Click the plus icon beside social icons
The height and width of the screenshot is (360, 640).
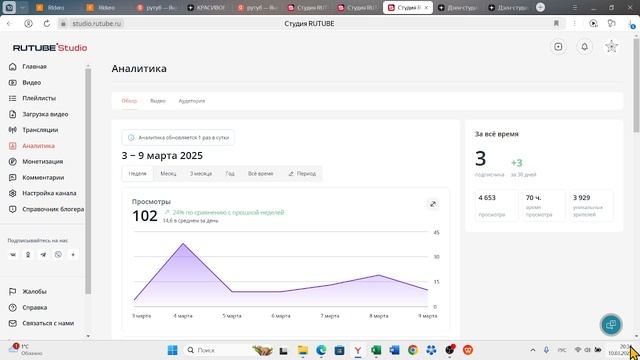click(73, 255)
